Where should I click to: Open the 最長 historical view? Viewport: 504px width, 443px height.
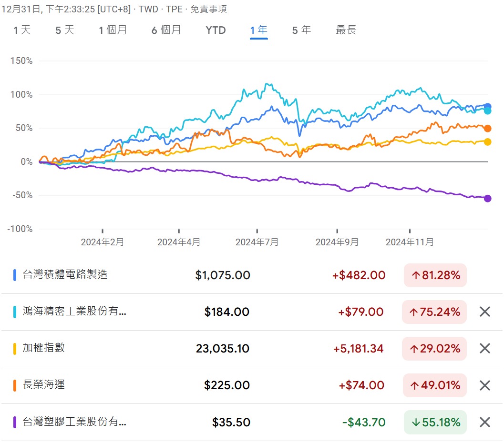[x=346, y=30]
